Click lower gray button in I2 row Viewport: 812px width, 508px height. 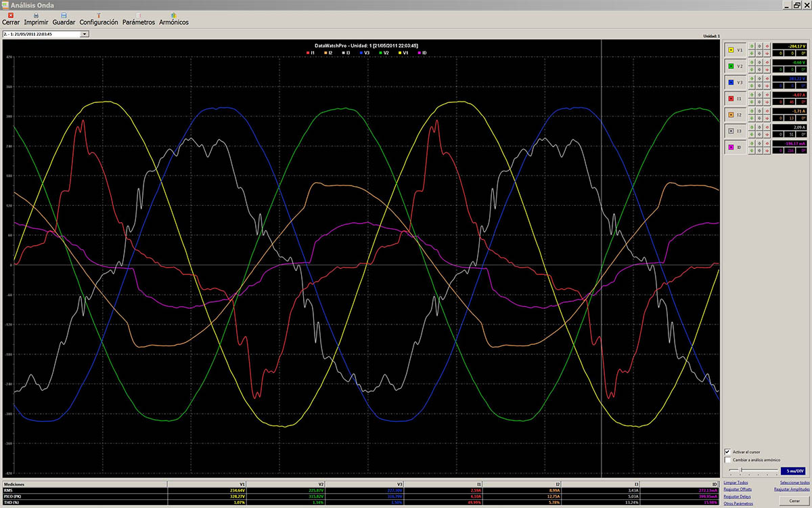(760, 119)
